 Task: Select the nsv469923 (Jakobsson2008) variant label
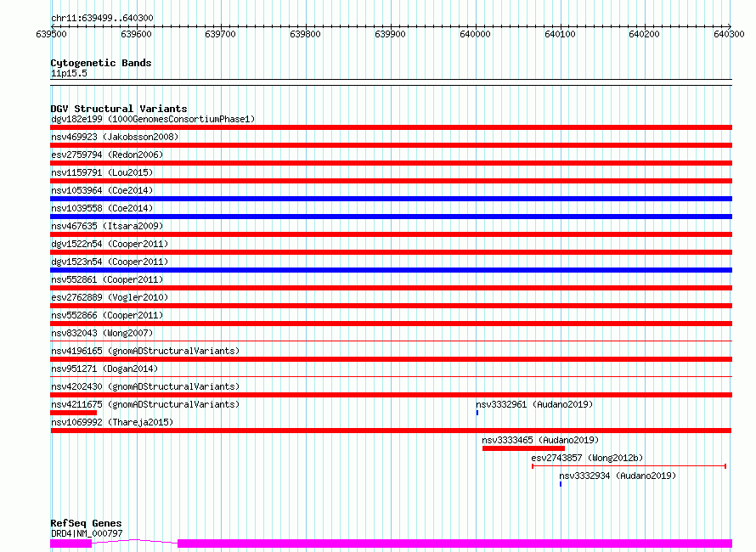115,137
